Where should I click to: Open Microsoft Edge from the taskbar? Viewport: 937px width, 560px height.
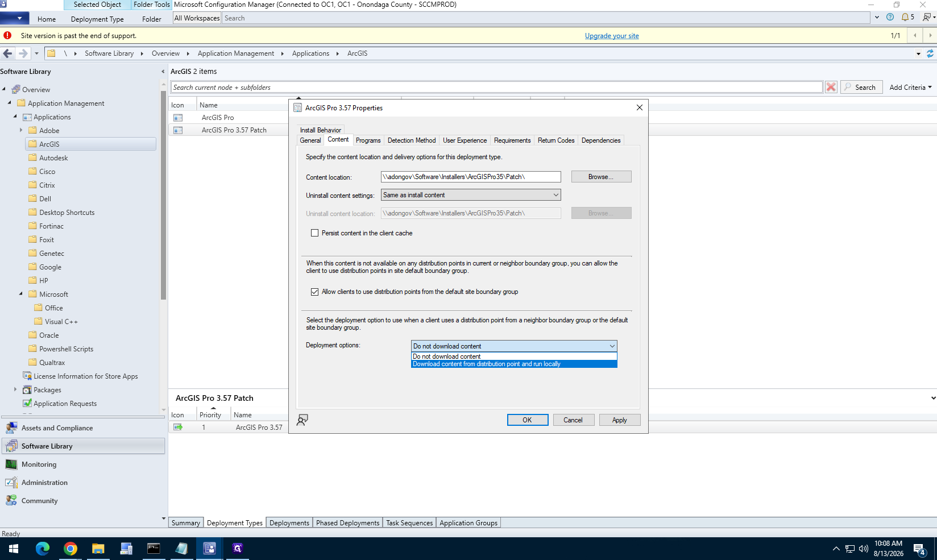click(43, 549)
